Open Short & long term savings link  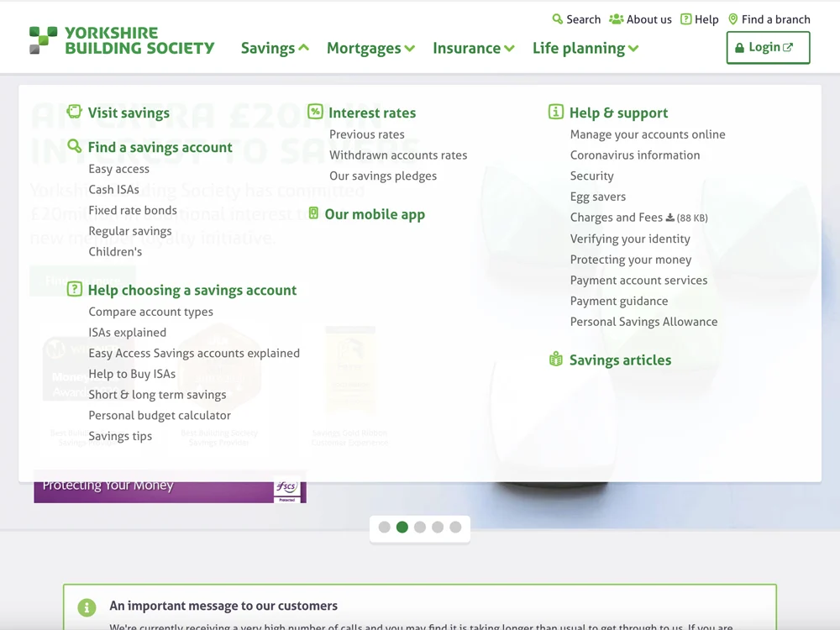tap(158, 395)
